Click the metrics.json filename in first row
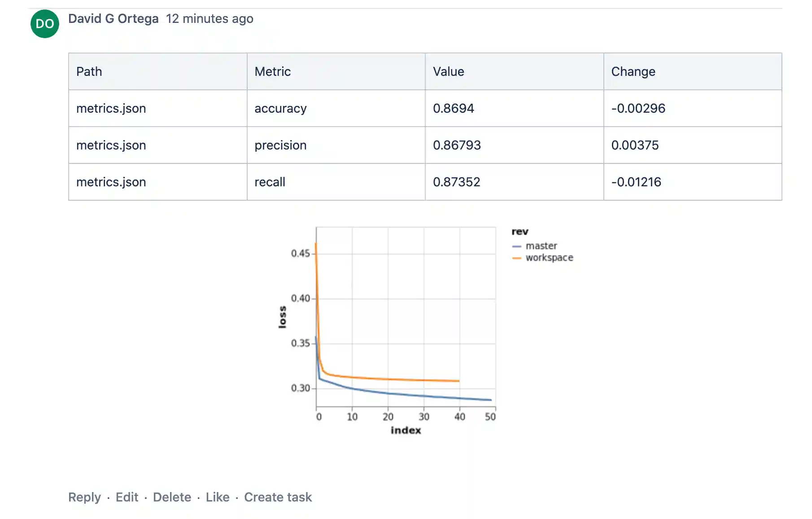 (x=111, y=108)
